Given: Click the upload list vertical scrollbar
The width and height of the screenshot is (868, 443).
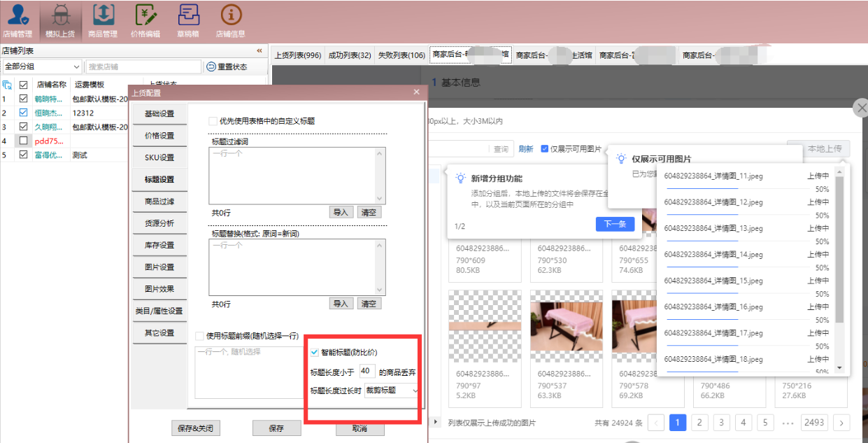Looking at the screenshot, I should coord(839,252).
